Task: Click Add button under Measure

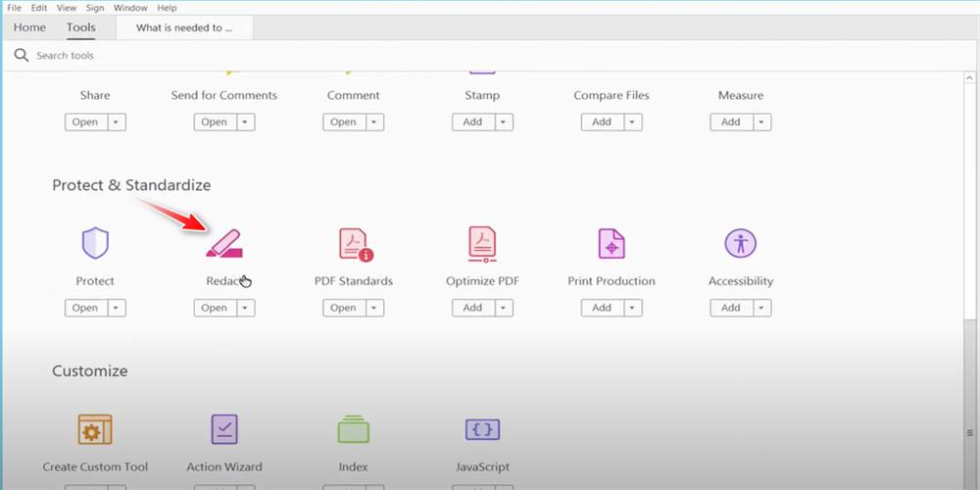Action: [x=732, y=122]
